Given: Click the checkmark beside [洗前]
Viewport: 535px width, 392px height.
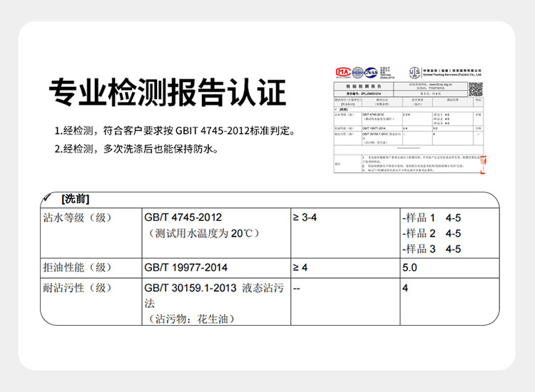Looking at the screenshot, I should tap(47, 197).
